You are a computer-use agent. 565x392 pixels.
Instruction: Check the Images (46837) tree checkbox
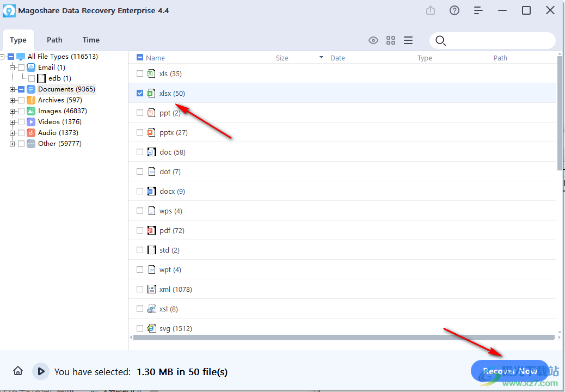(21, 111)
